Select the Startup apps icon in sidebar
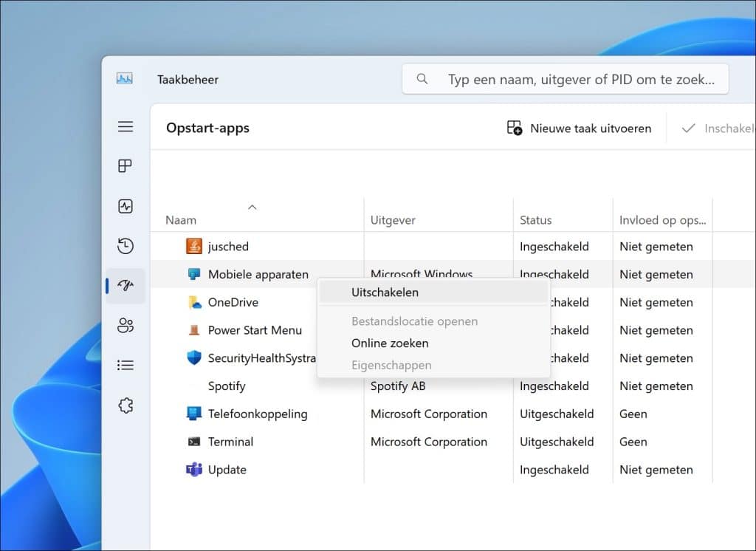This screenshot has height=551, width=756. [x=126, y=286]
